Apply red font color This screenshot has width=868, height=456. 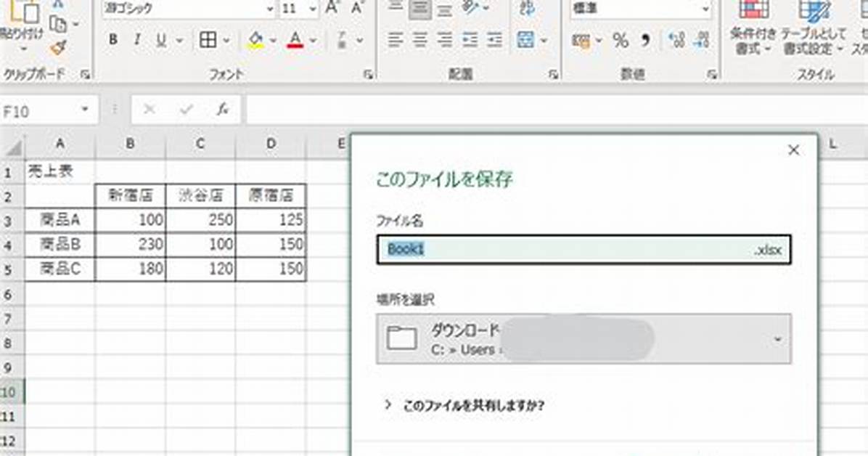click(x=295, y=40)
